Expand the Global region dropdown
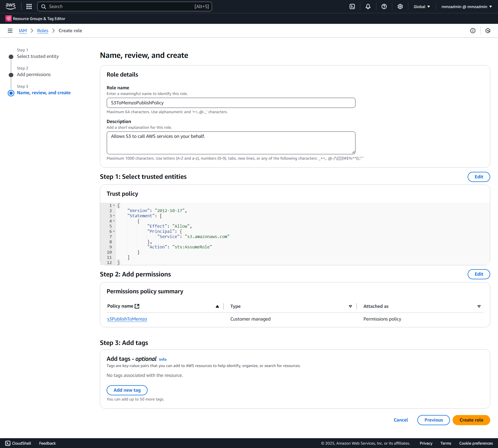The width and height of the screenshot is (498, 448). (421, 6)
